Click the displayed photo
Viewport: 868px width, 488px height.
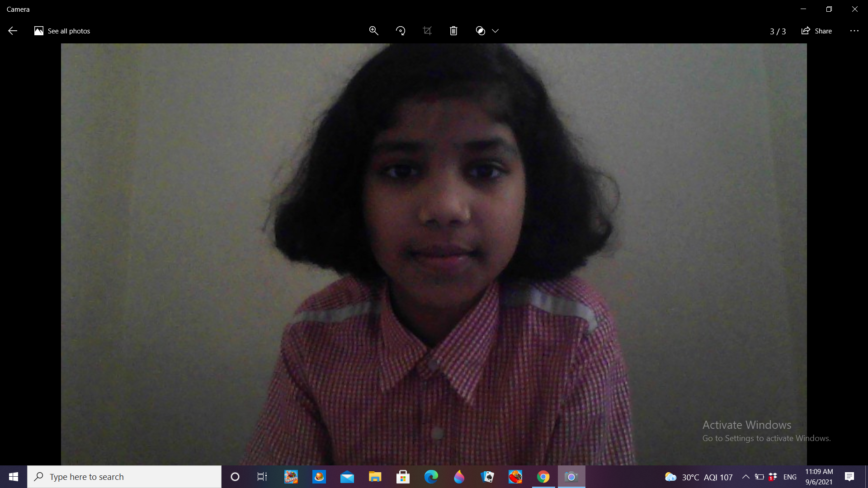(x=434, y=254)
